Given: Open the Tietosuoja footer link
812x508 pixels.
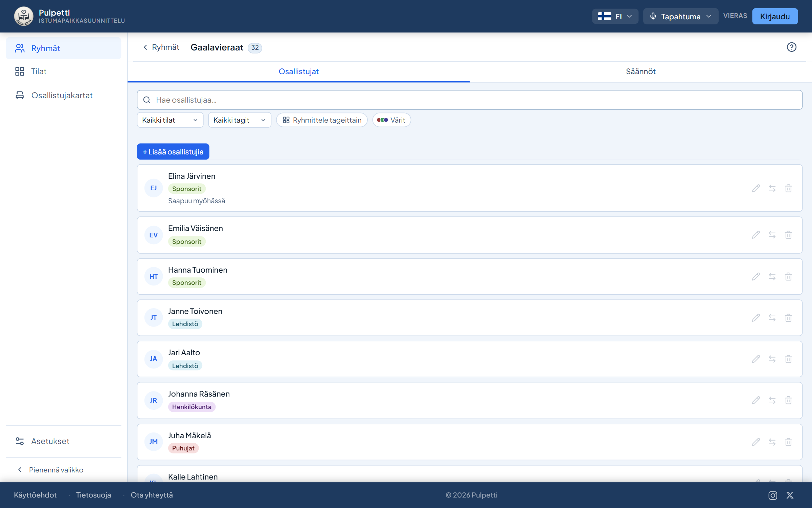Looking at the screenshot, I should click(93, 495).
